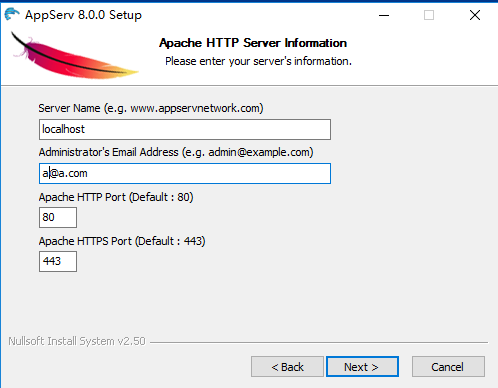Minimize the AppServ Setup window

384,15
